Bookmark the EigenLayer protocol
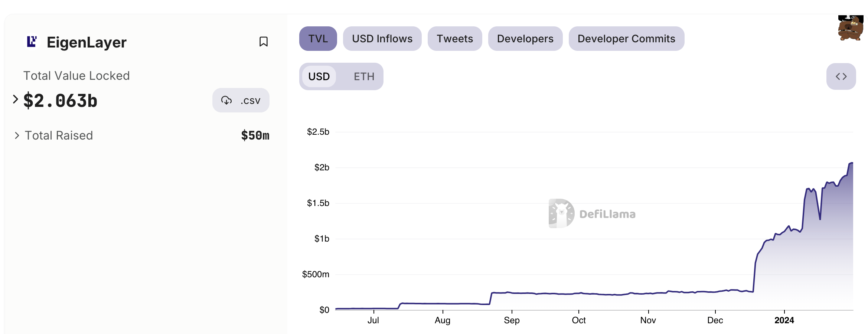The height and width of the screenshot is (334, 868). pyautogui.click(x=263, y=42)
